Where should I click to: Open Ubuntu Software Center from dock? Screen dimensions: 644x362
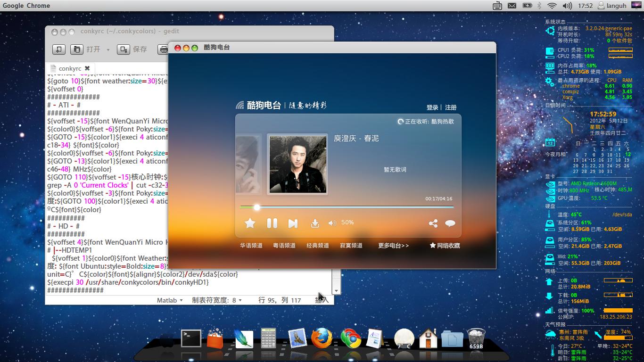(215, 338)
